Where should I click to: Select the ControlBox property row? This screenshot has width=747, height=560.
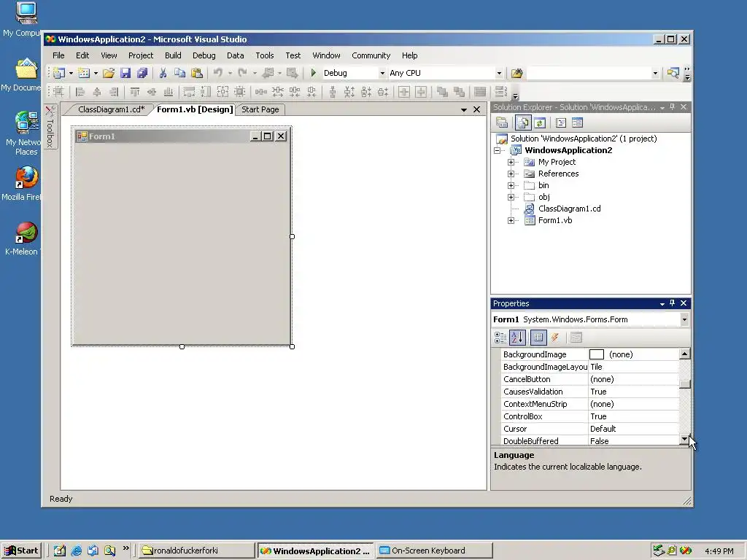589,416
